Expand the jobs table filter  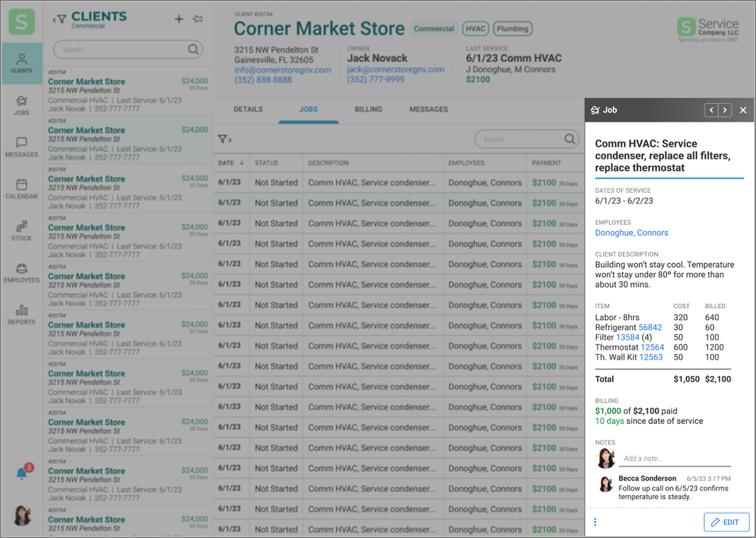click(x=225, y=139)
